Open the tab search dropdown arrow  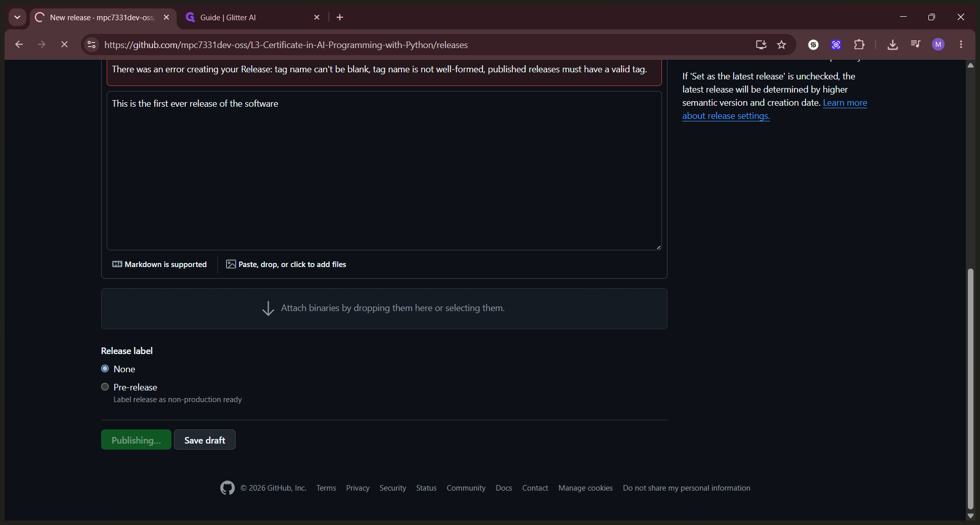[17, 17]
